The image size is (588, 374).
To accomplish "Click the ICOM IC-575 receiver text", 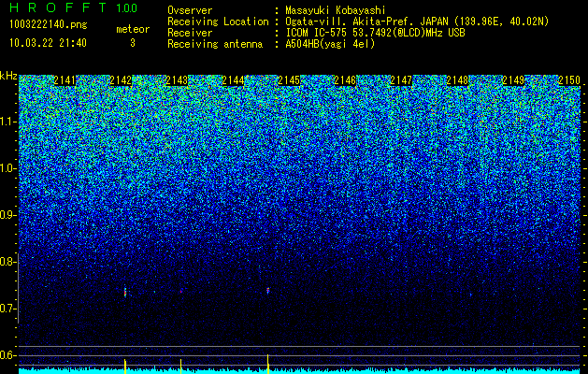I will (x=375, y=33).
